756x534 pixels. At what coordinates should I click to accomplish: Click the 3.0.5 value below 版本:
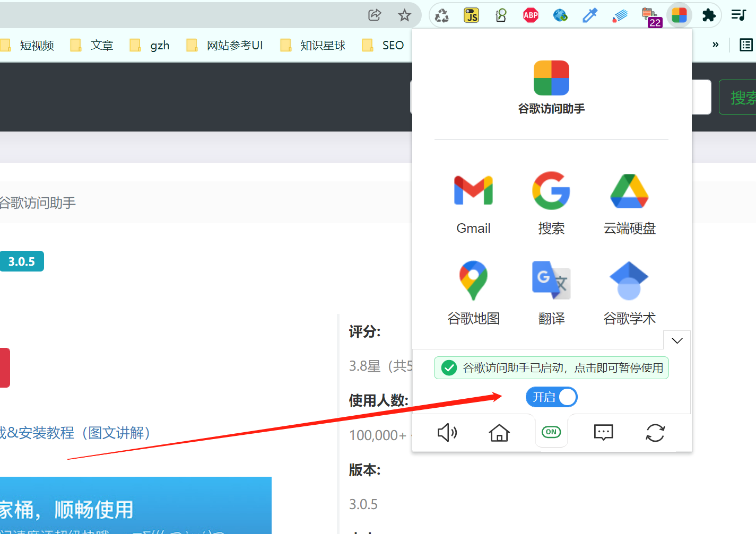tap(363, 504)
